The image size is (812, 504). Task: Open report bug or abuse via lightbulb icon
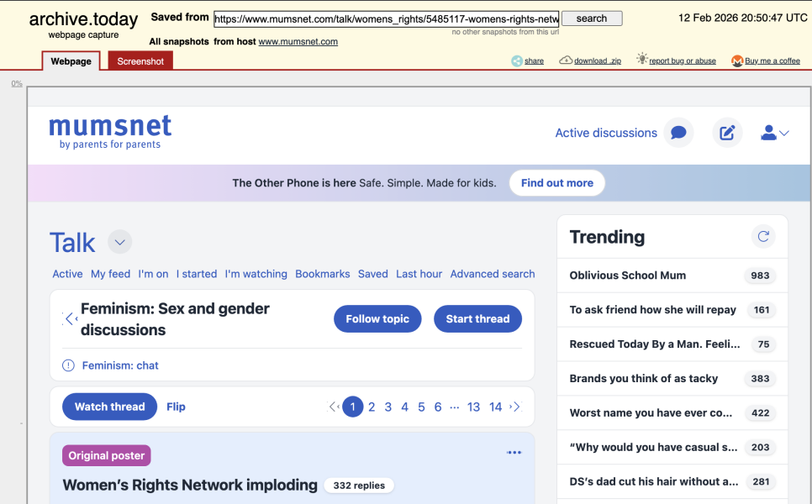coord(641,60)
